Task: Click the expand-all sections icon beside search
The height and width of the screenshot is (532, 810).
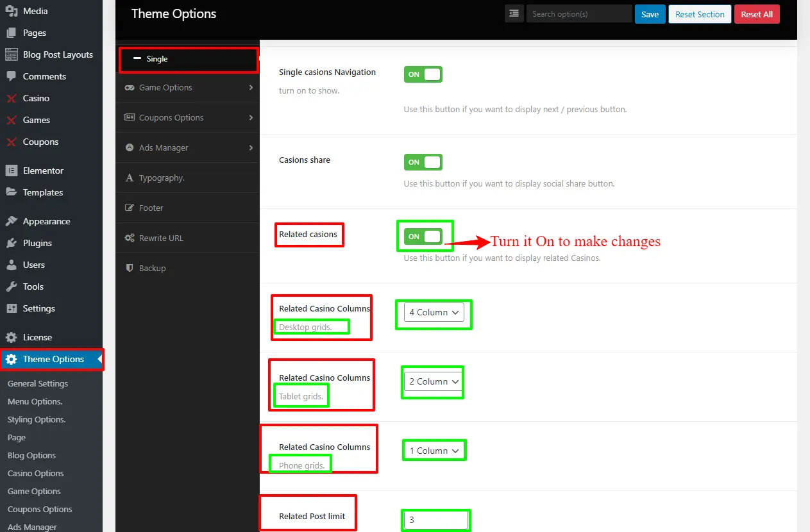Action: (514, 14)
